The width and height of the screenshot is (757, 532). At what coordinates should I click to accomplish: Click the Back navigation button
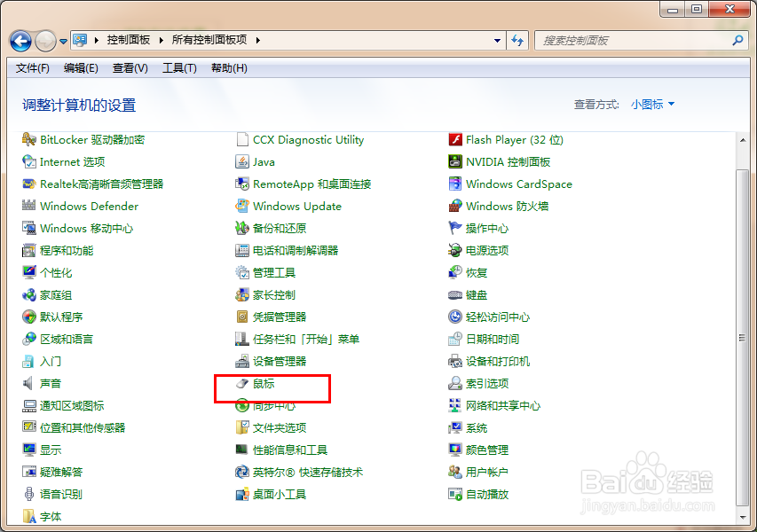20,41
